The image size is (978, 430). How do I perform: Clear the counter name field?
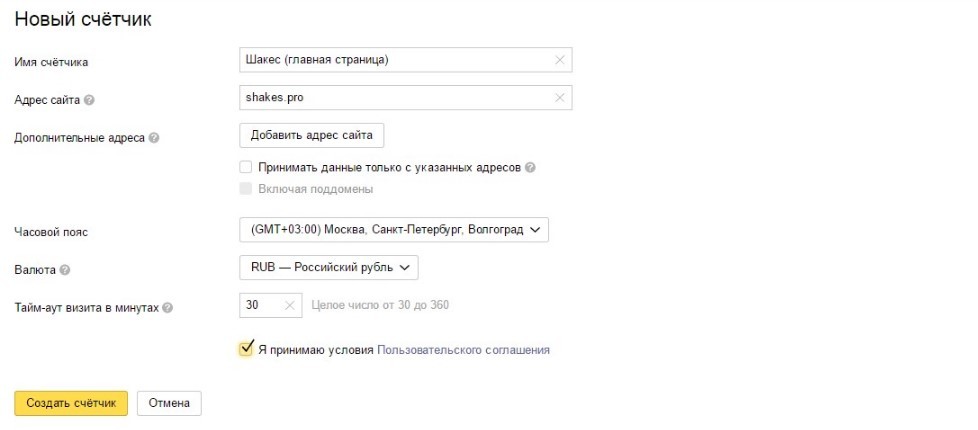(559, 60)
